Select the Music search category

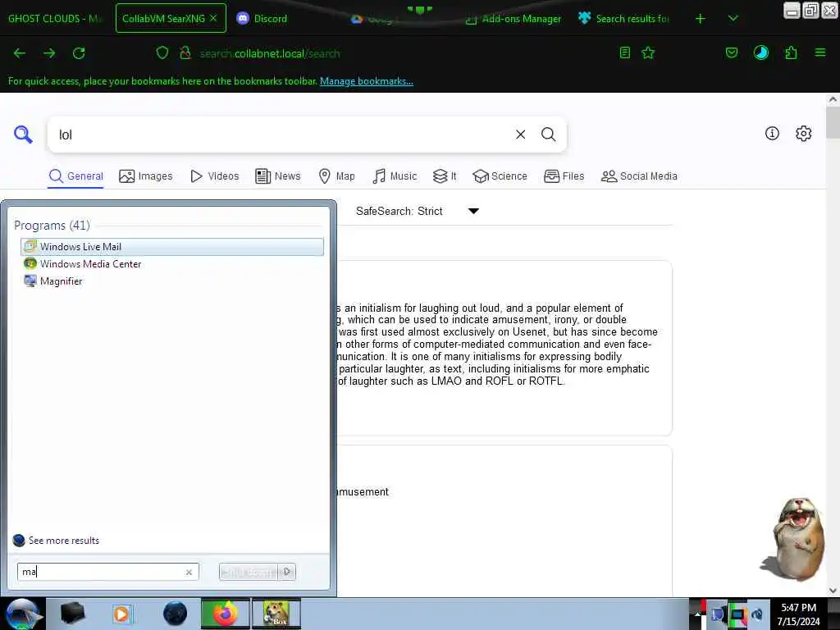point(395,176)
